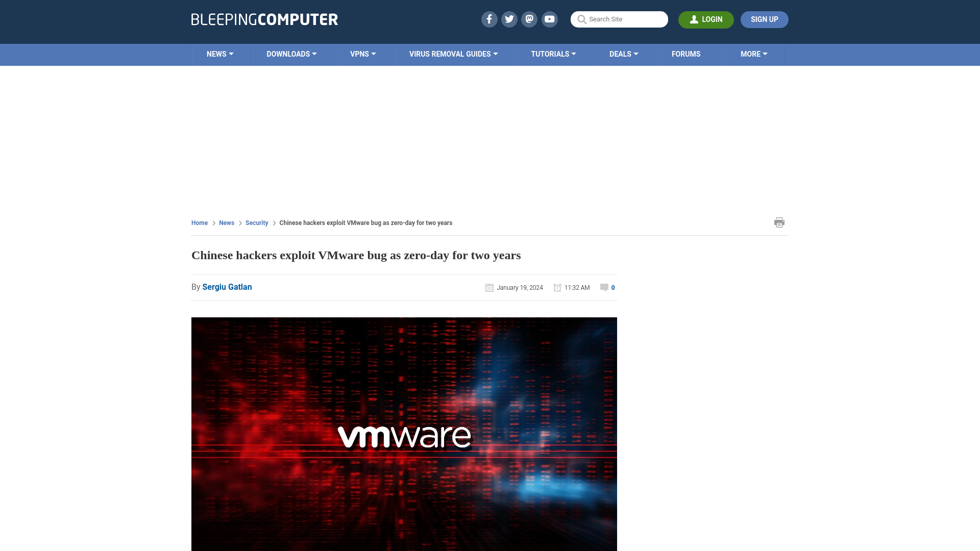Open the Mastodon social icon link

[x=529, y=19]
